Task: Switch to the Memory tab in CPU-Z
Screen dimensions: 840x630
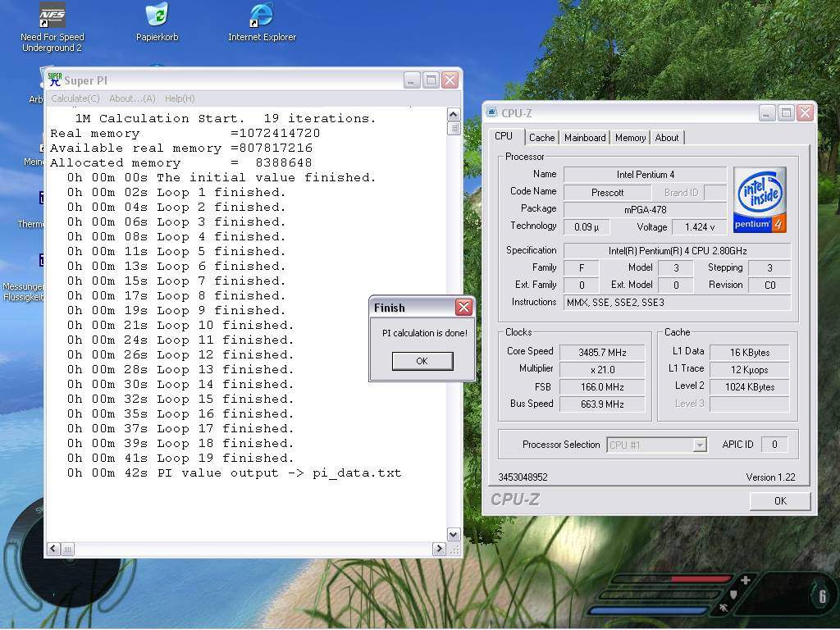Action: 631,138
